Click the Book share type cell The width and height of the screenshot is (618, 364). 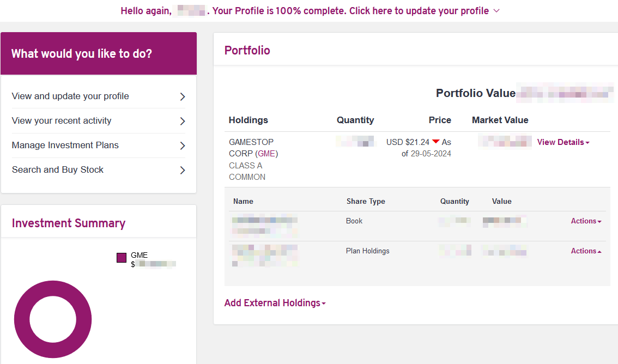tap(354, 221)
